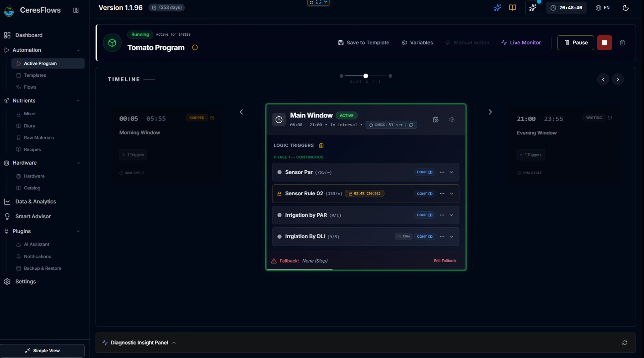Toggle CONT mode on Irrgiation By DLI
The width and height of the screenshot is (644, 358).
425,237
